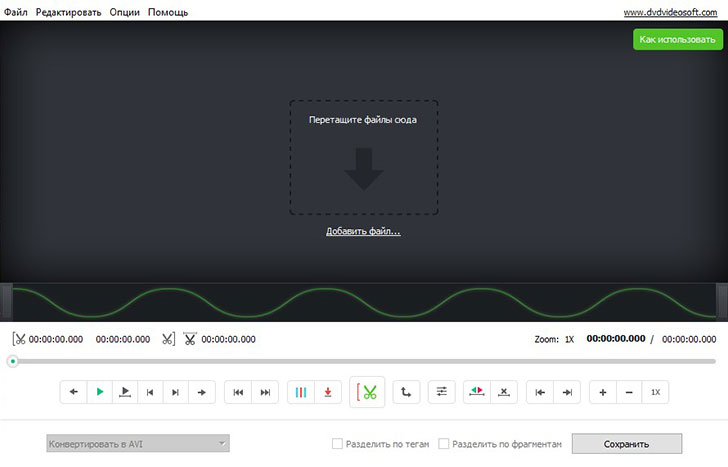
Task: Zoom out with the minus button
Action: [x=629, y=393]
